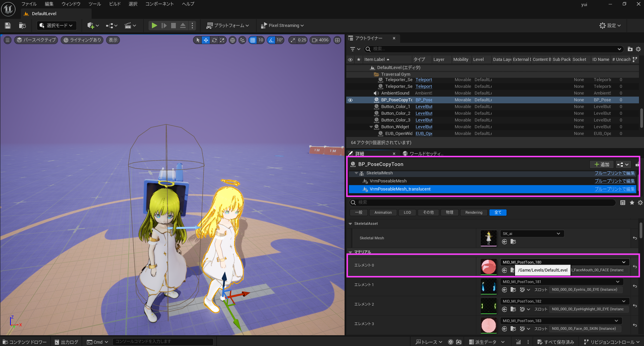Viewport: 644px width, 346px height.
Task: Open the プラットフォーム platforms dropdown
Action: coord(228,26)
